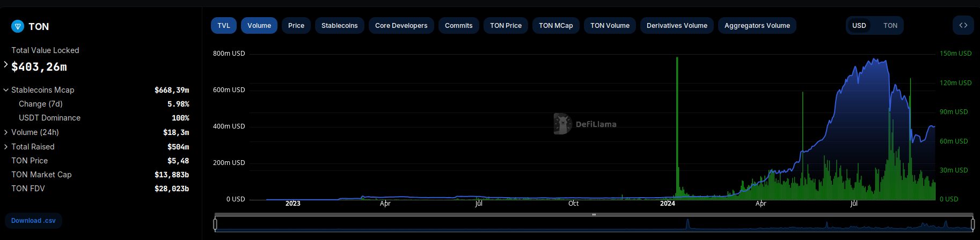Switch denomination to USD

tap(859, 25)
